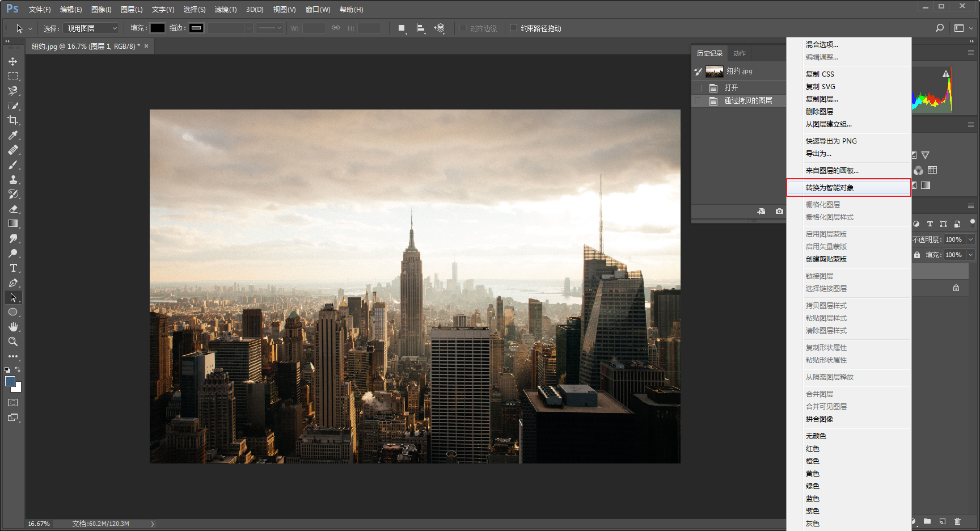The width and height of the screenshot is (980, 531).
Task: Switch to the 动作 tab
Action: pyautogui.click(x=739, y=53)
